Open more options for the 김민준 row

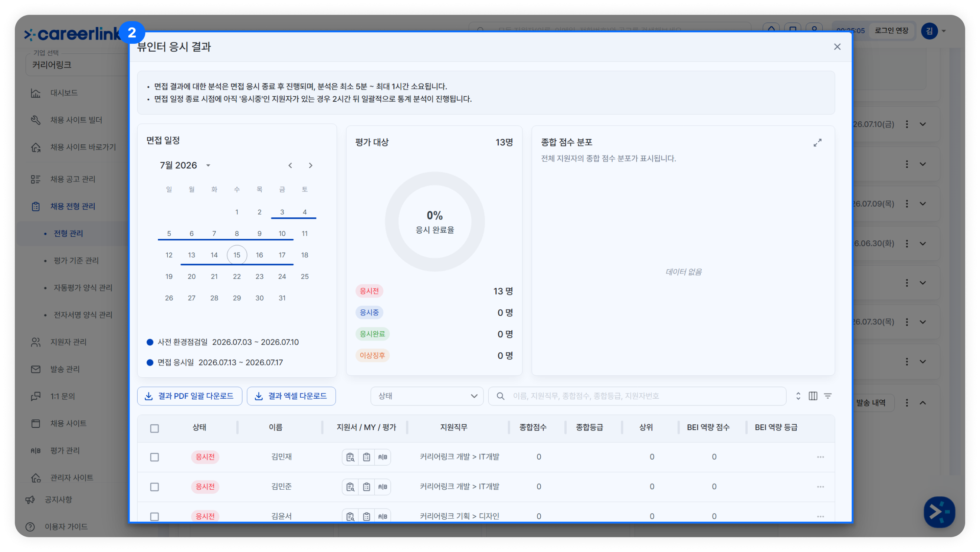pyautogui.click(x=820, y=487)
